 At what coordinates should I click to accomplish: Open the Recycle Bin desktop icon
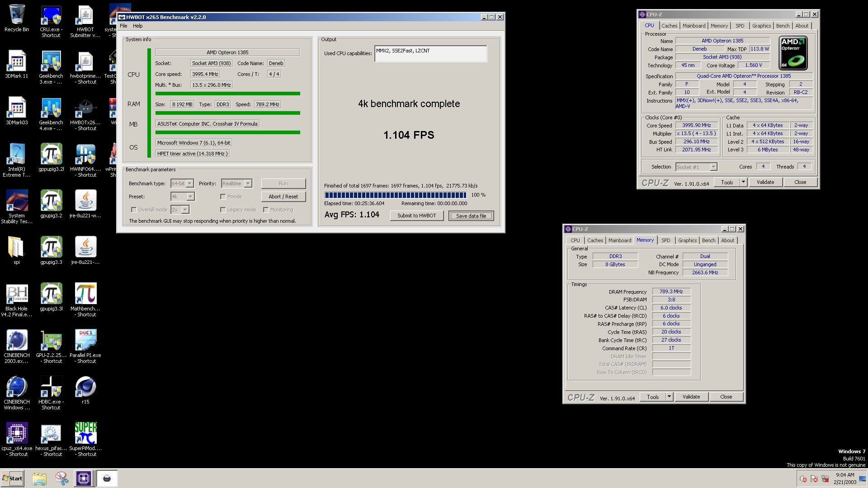point(17,18)
